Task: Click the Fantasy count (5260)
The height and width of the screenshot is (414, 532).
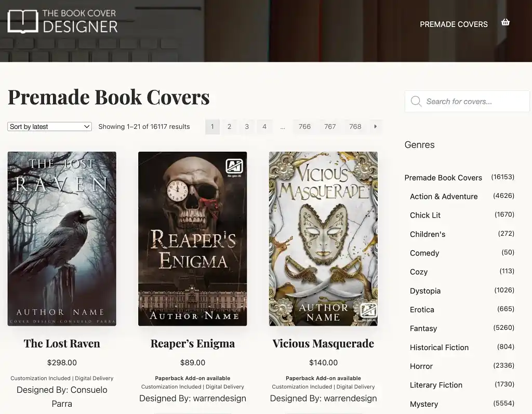Action: [503, 327]
